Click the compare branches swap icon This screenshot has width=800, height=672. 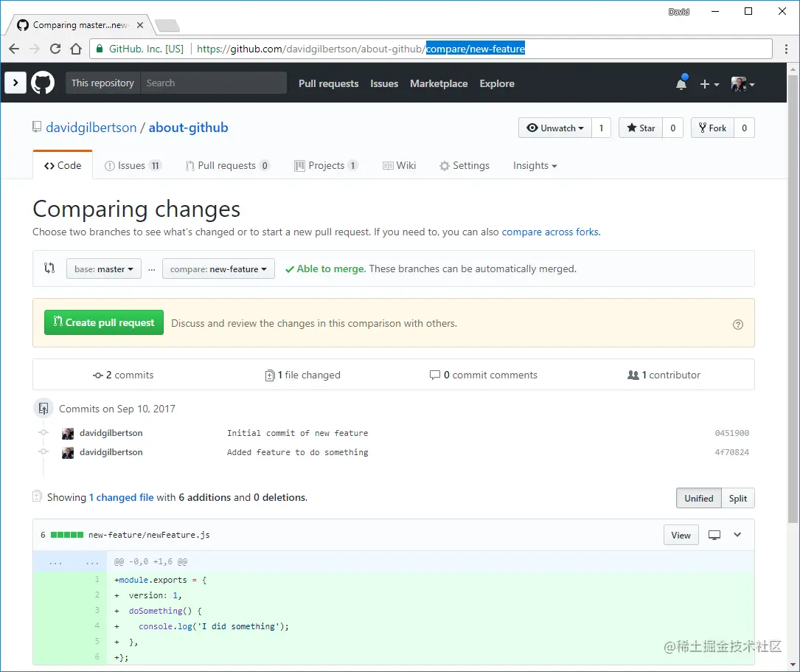(49, 268)
